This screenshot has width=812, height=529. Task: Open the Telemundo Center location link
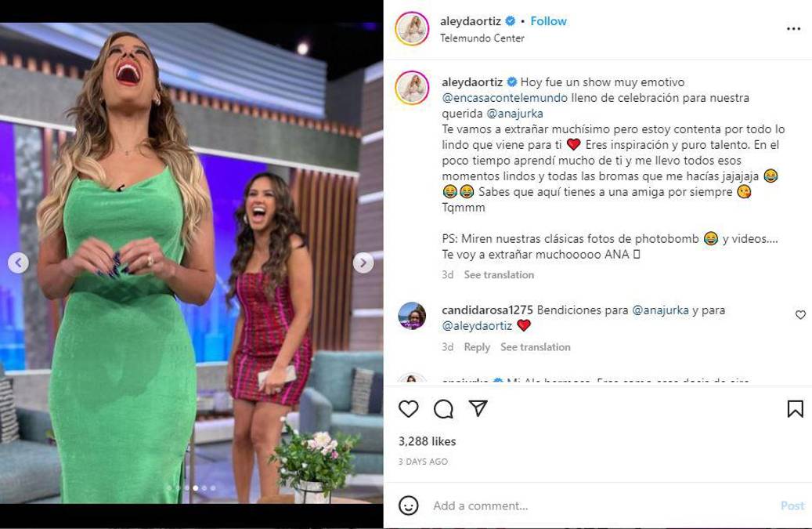tap(482, 38)
